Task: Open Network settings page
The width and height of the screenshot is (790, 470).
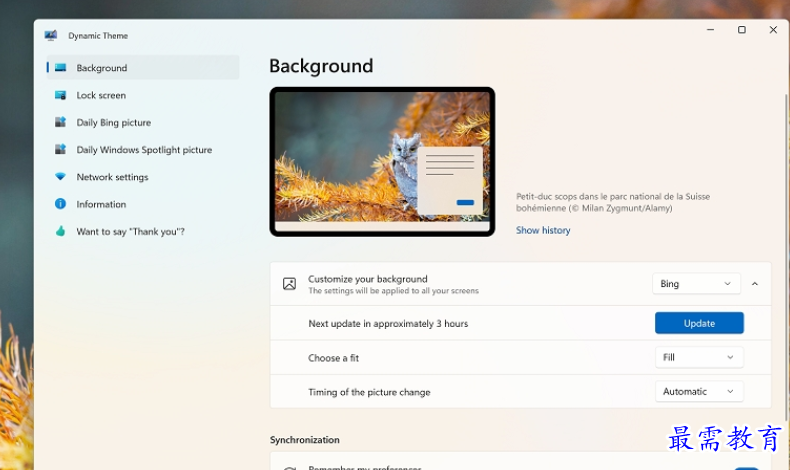Action: [143, 176]
